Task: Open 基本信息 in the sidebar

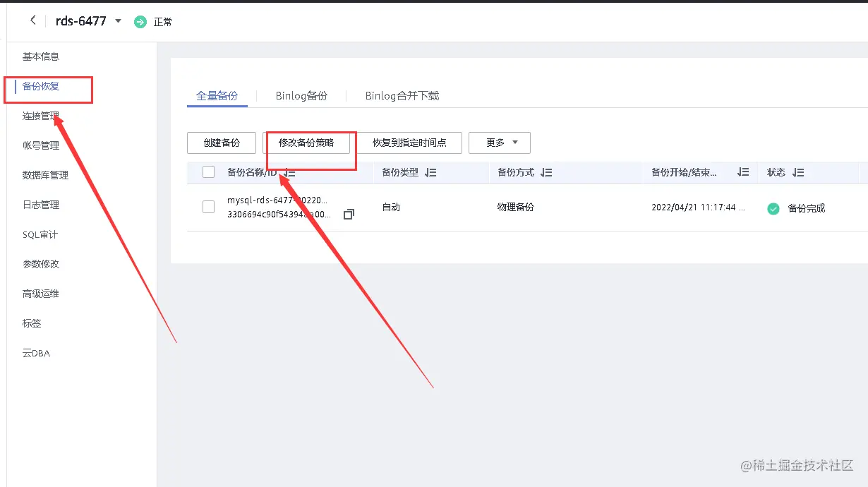Action: (x=41, y=56)
